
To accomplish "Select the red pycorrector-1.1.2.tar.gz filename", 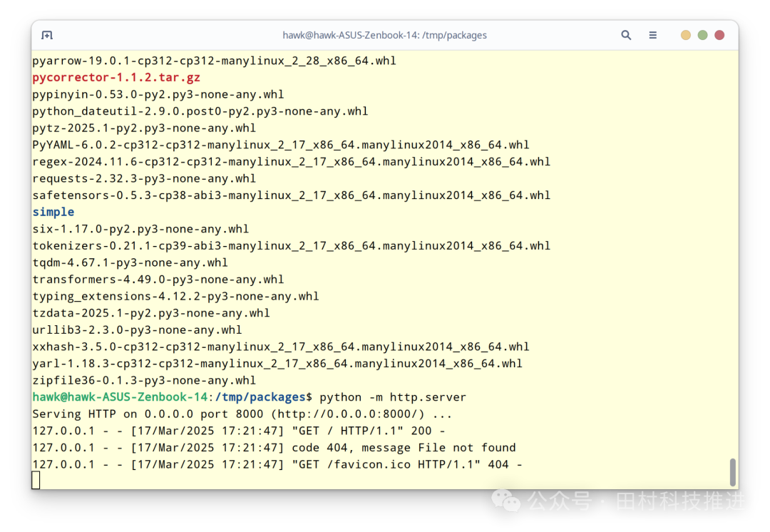I will pyautogui.click(x=115, y=77).
